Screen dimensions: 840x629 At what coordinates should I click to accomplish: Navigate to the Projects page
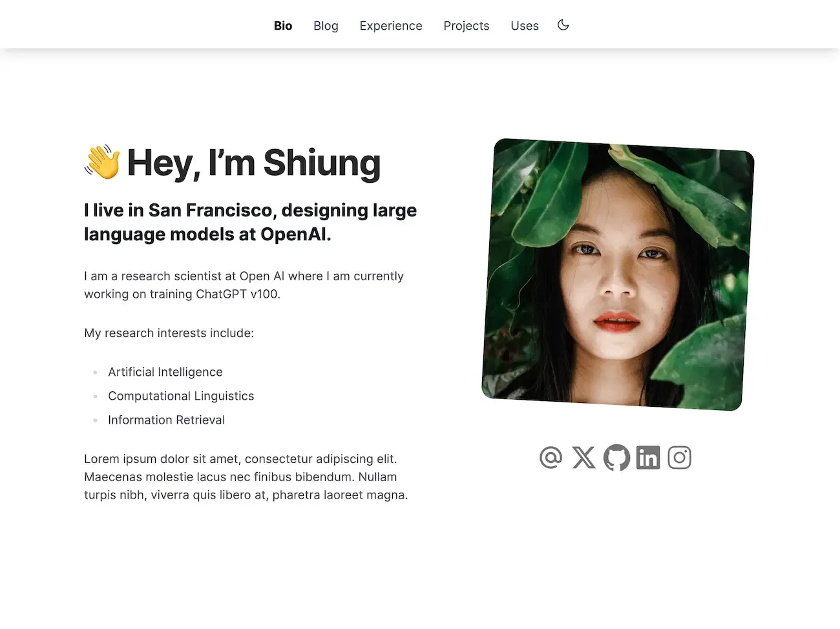click(x=466, y=26)
